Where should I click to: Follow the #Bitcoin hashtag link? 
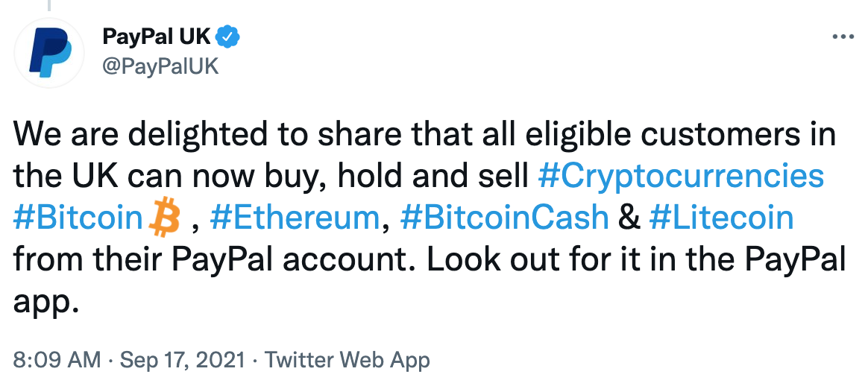pyautogui.click(x=78, y=218)
